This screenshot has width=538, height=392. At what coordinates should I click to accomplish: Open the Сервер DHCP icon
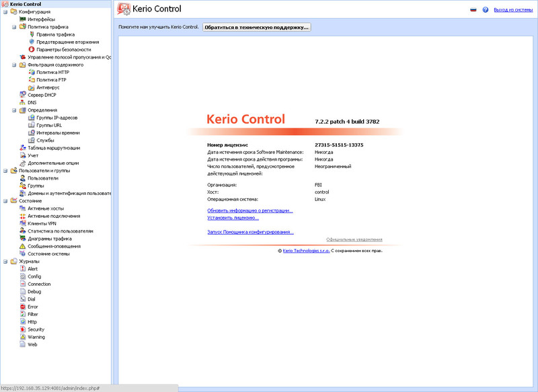[22, 95]
